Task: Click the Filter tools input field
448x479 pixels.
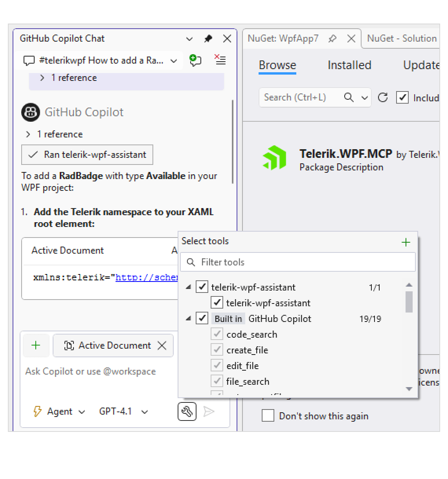Action: tap(297, 262)
